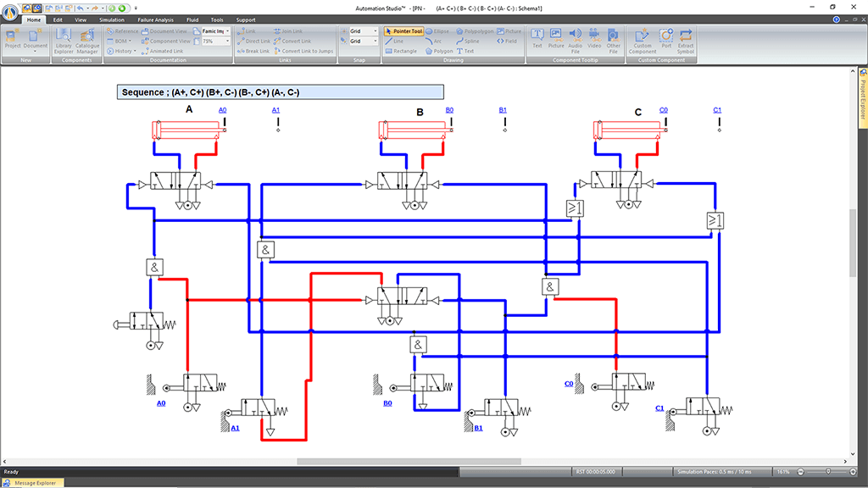Click the zoom slider in status bar
The image size is (868, 488).
(x=827, y=472)
